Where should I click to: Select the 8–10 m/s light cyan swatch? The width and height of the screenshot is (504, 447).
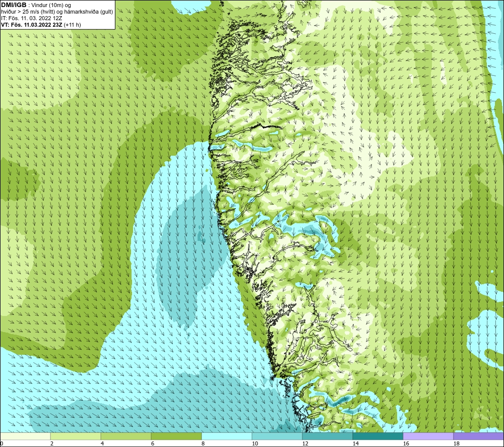[227, 436]
